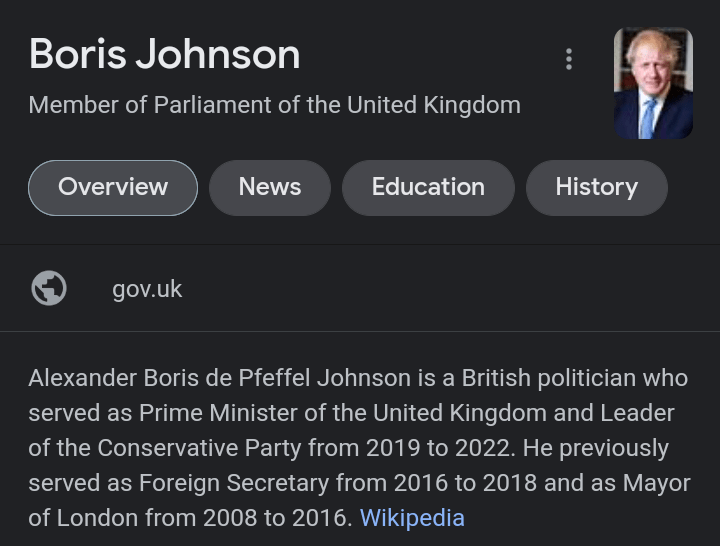Image resolution: width=720 pixels, height=546 pixels.
Task: Click the globe website icon
Action: pyautogui.click(x=49, y=289)
